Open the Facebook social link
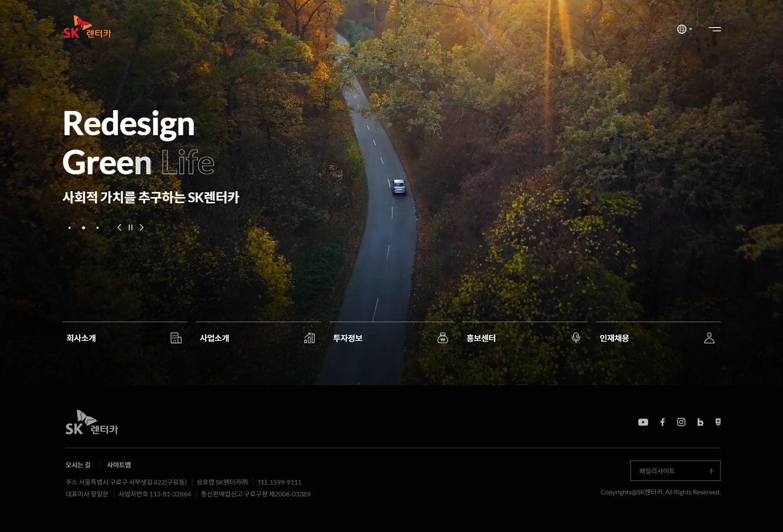The image size is (783, 532). pos(662,422)
